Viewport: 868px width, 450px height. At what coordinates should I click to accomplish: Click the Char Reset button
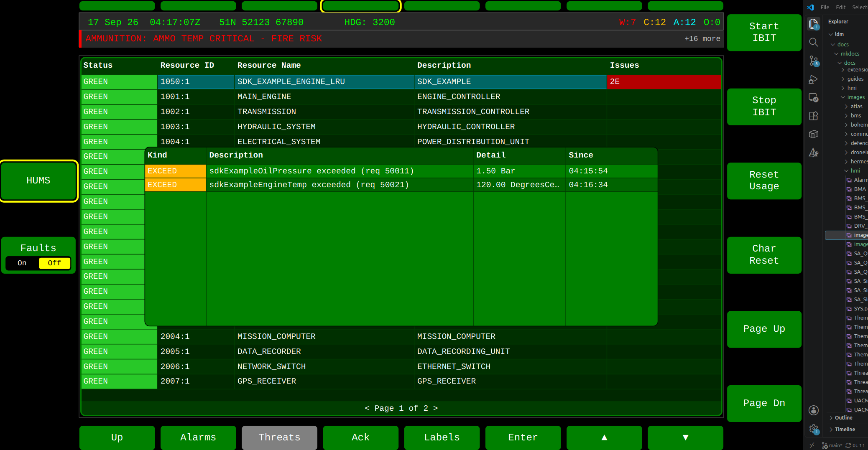point(764,255)
